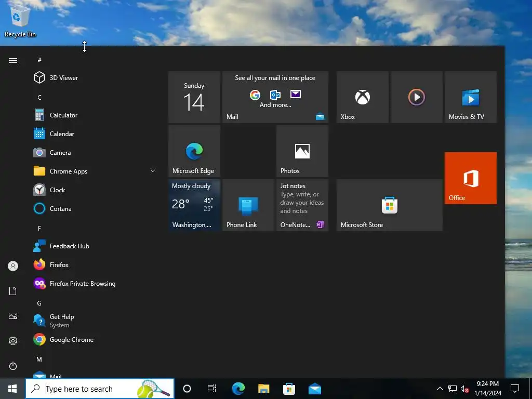This screenshot has height=399, width=532.
Task: Click the Cortana circle on the taskbar
Action: pyautogui.click(x=187, y=389)
